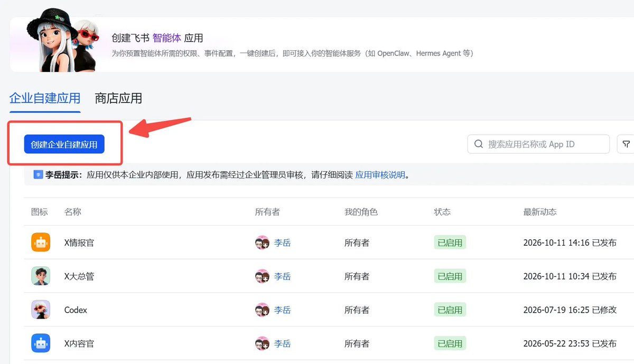This screenshot has width=634, height=364.
Task: Click owner avatar in the X内容官 row
Action: pos(262,343)
